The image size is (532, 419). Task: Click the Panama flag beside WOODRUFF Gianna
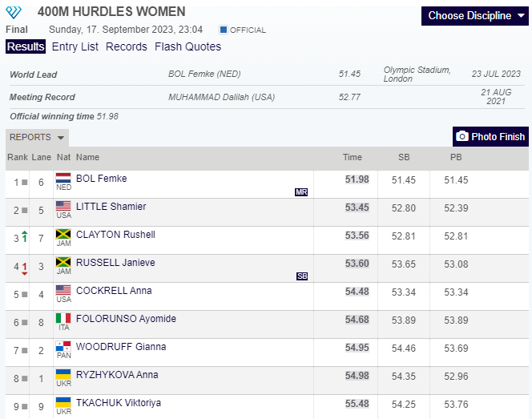tap(63, 347)
